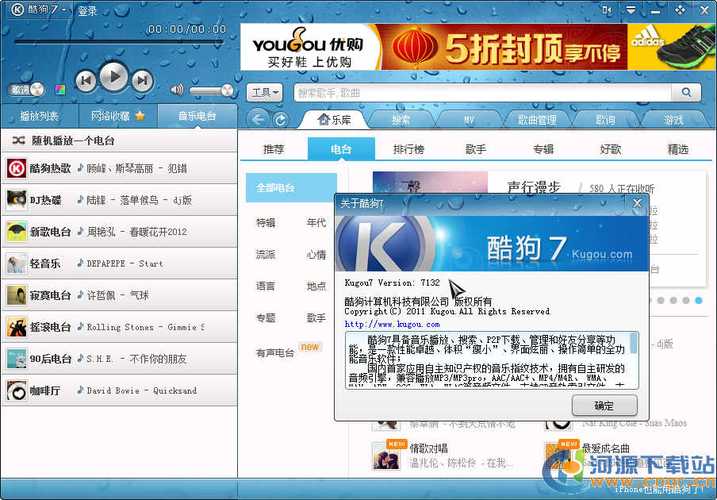Image resolution: width=717 pixels, height=500 pixels.
Task: Select the 歌手 sub-tab in the top sub-tab row
Action: click(x=476, y=149)
